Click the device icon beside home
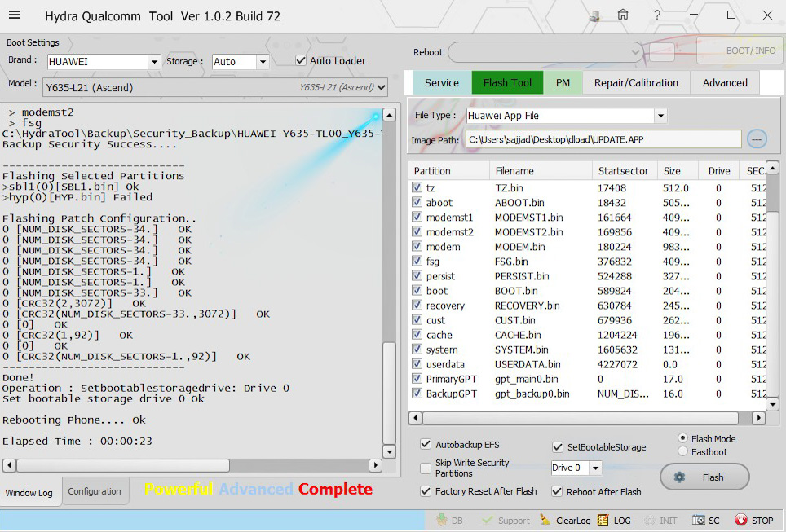Image resolution: width=786 pixels, height=532 pixels. tap(594, 16)
